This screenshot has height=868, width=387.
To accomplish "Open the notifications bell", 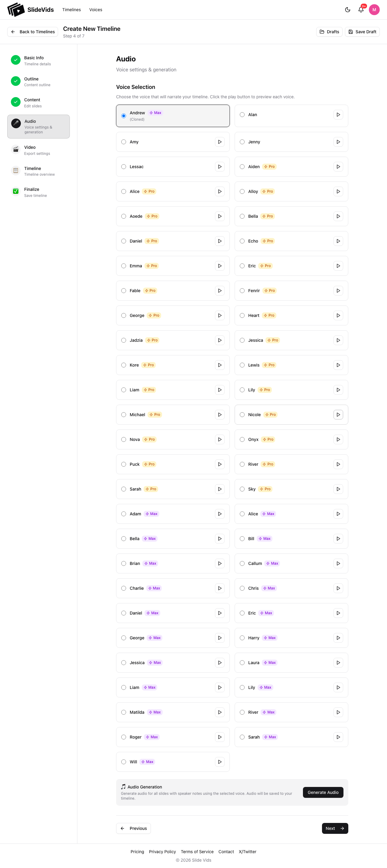I will pyautogui.click(x=361, y=10).
